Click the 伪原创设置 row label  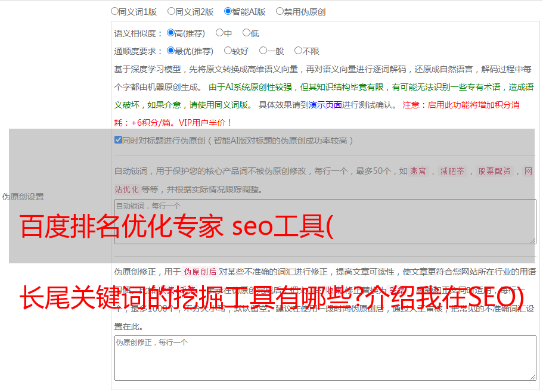[x=23, y=197]
